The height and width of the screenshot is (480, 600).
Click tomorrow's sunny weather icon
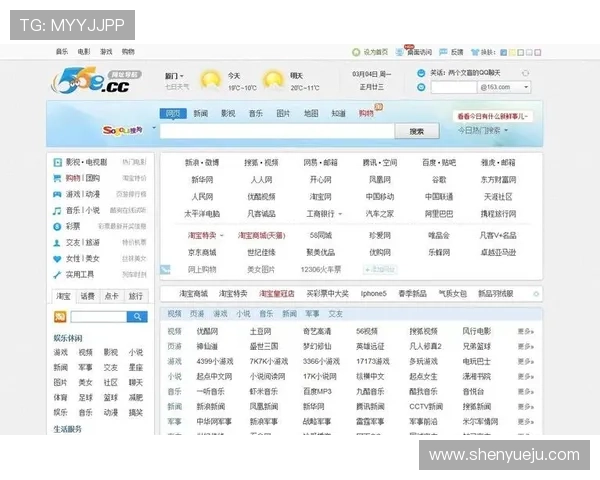(273, 80)
